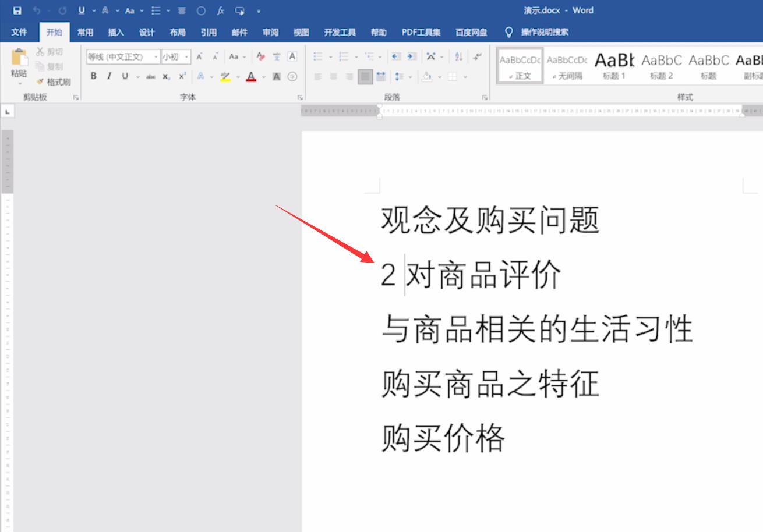Open the font name combo box 等线

pyautogui.click(x=123, y=56)
